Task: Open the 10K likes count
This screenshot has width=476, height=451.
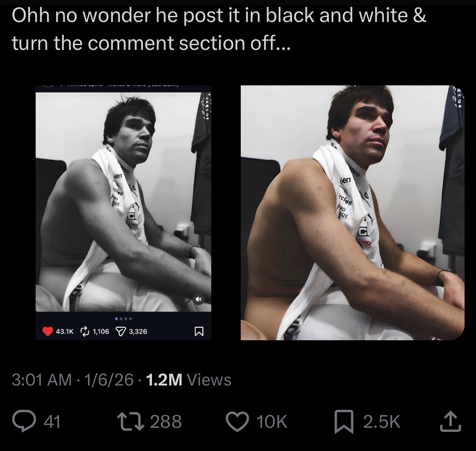Action: [272, 421]
